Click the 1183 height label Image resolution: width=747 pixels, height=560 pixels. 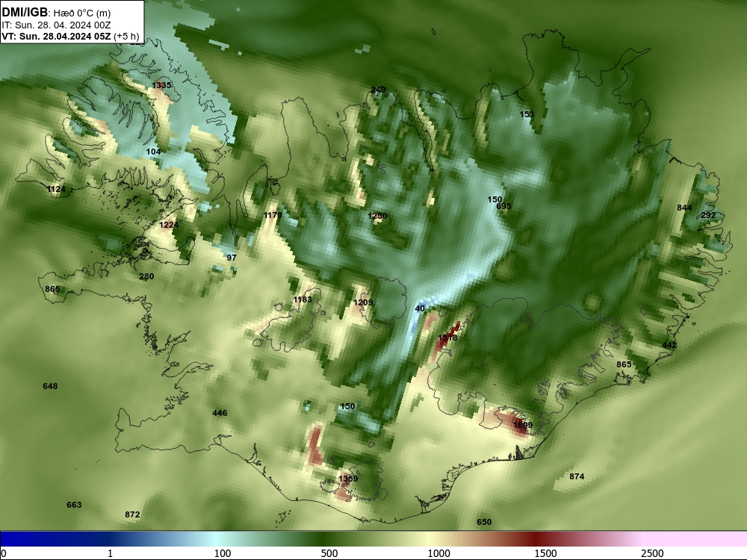pyautogui.click(x=303, y=299)
